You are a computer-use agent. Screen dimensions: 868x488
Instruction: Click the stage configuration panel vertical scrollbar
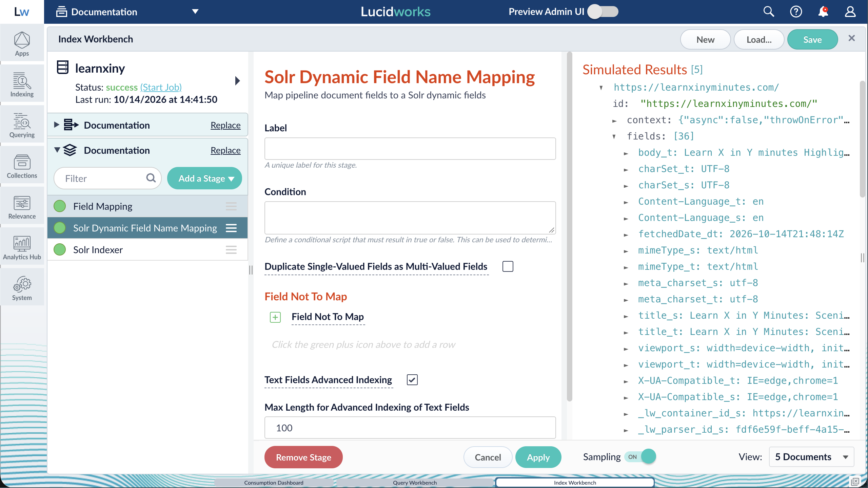click(x=569, y=226)
